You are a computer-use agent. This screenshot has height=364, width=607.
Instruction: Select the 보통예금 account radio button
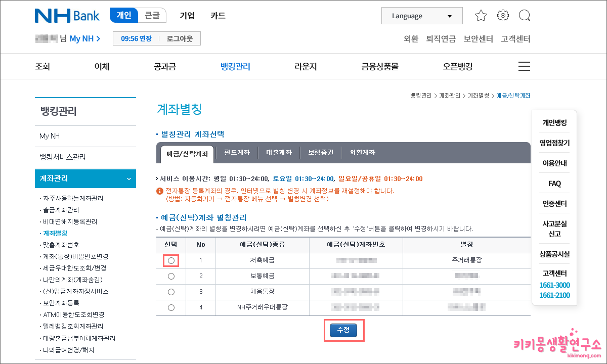point(170,276)
